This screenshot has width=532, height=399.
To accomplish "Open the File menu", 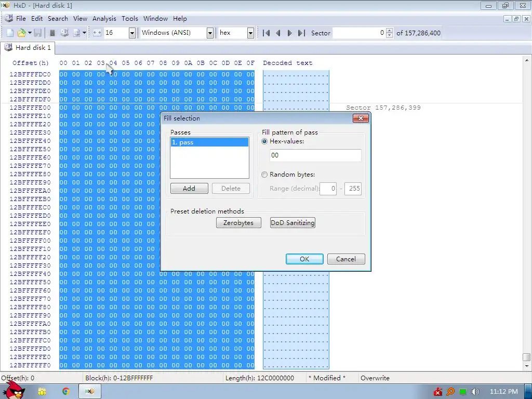I will click(x=21, y=19).
